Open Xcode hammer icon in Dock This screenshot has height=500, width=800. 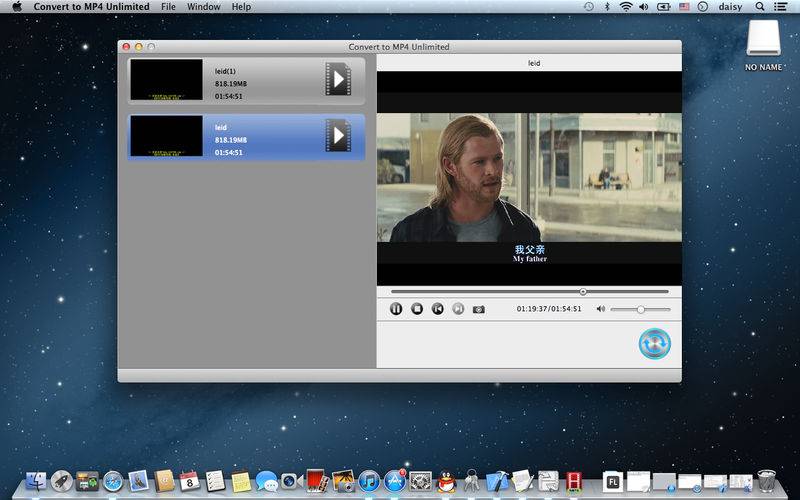pyautogui.click(x=497, y=481)
